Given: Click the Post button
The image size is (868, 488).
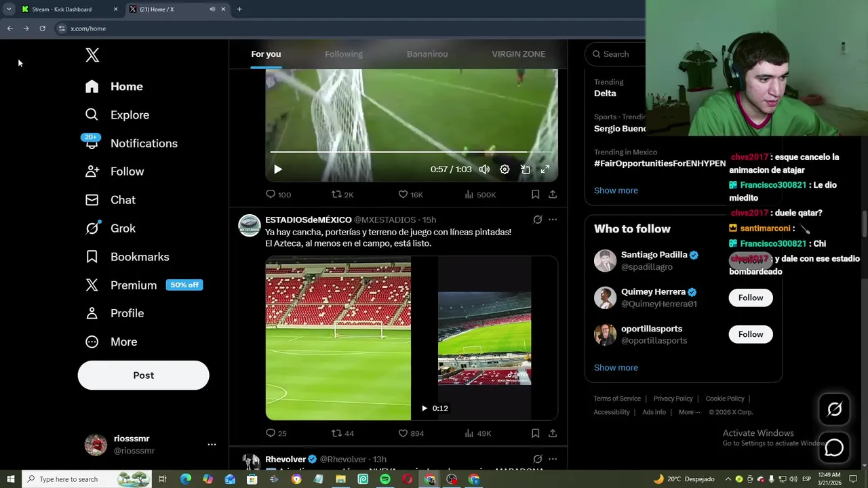Looking at the screenshot, I should pos(143,375).
